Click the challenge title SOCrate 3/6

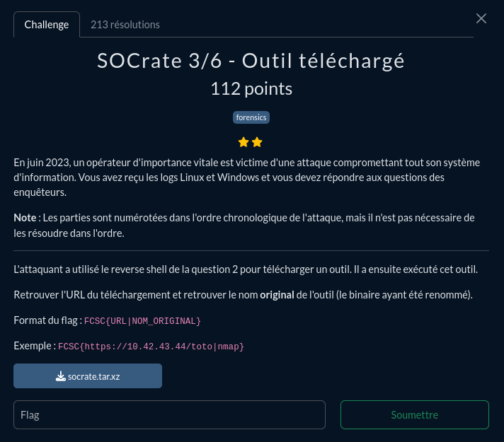159,61
